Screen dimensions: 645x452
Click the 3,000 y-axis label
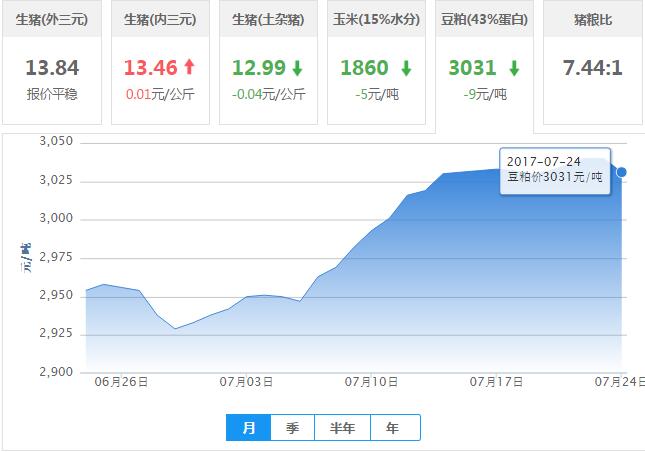(56, 218)
